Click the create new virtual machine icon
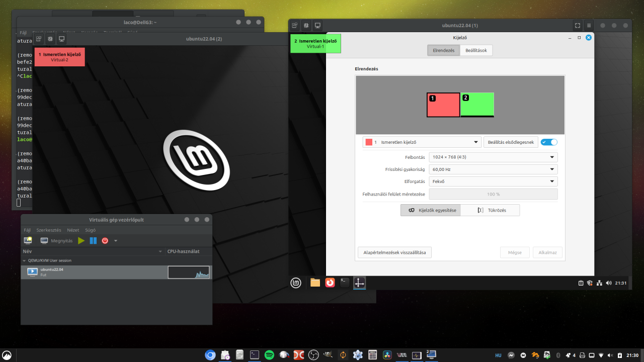This screenshot has height=362, width=644. click(x=28, y=241)
